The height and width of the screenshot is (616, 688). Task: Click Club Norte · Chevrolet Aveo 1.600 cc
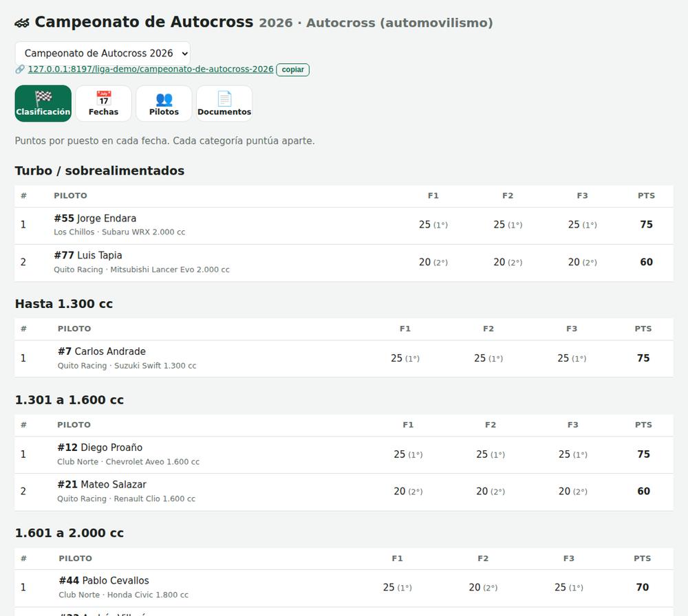tap(128, 462)
